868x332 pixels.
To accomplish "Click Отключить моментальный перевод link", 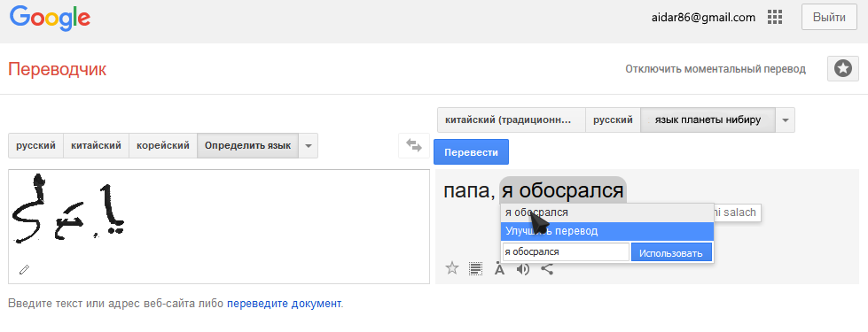I will [716, 69].
